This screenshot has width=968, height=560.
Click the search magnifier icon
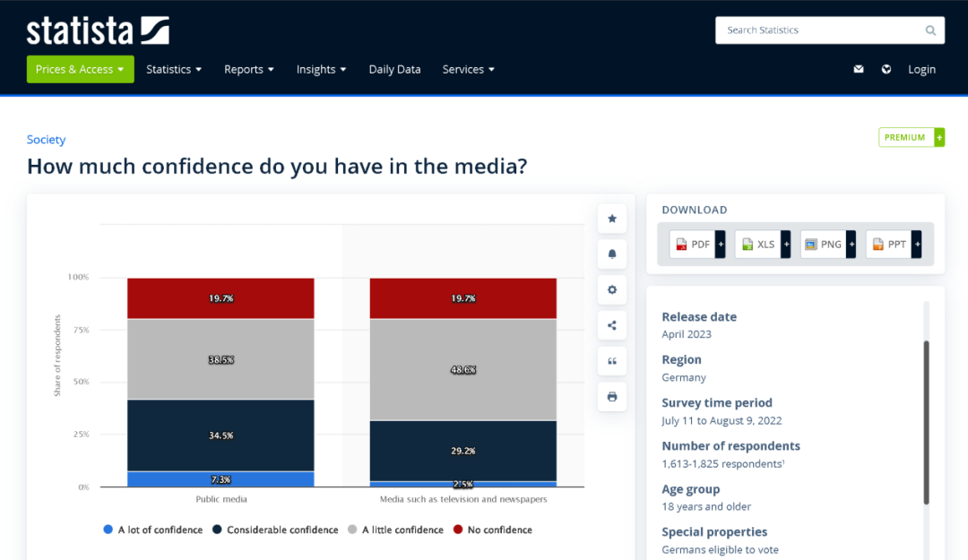click(x=930, y=30)
